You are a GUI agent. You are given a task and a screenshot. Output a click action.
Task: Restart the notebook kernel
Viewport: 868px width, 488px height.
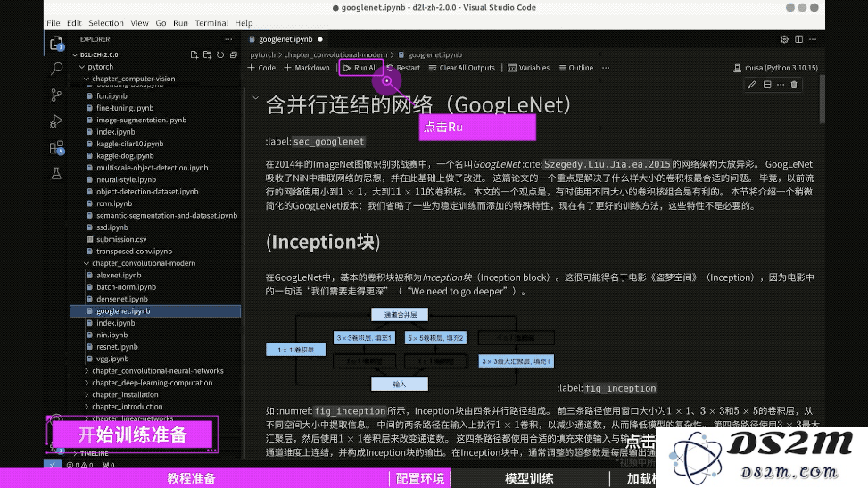click(403, 68)
